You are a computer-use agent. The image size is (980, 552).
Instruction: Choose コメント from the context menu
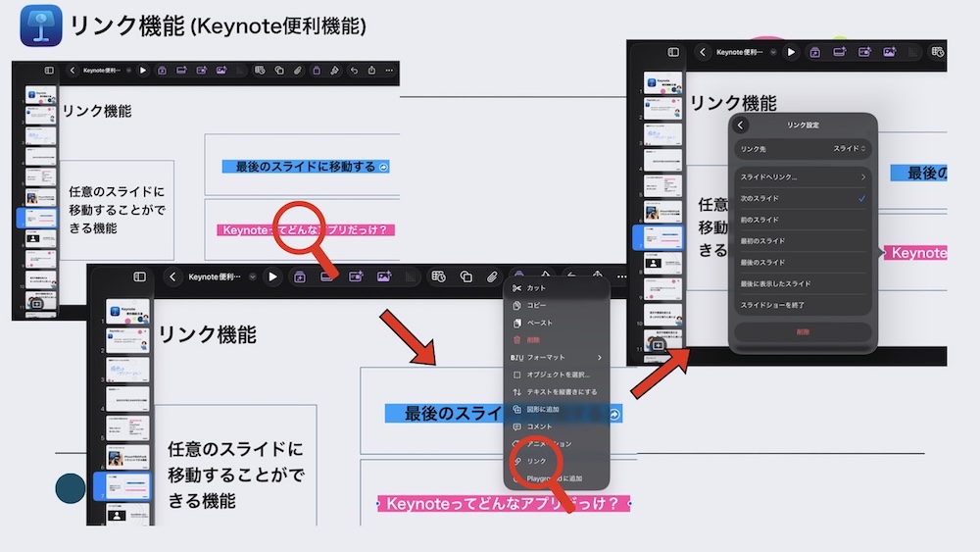pos(557,427)
